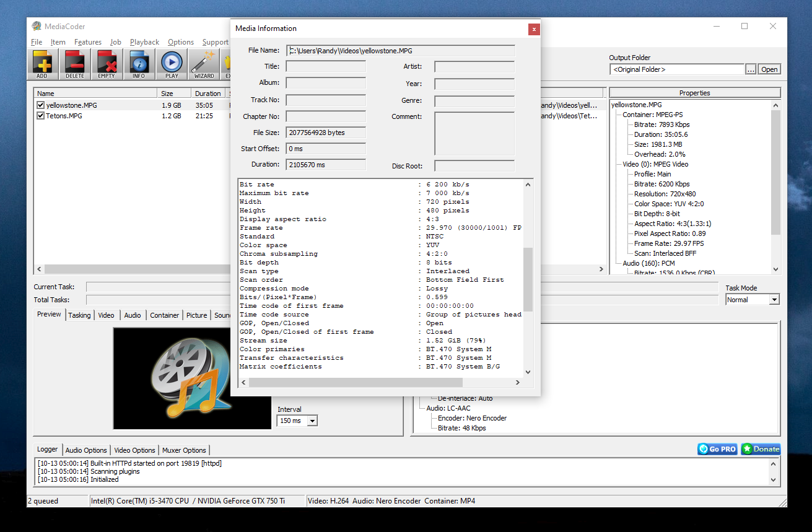This screenshot has height=532, width=812.
Task: Click the ADD file toolbar icon
Action: (42, 64)
